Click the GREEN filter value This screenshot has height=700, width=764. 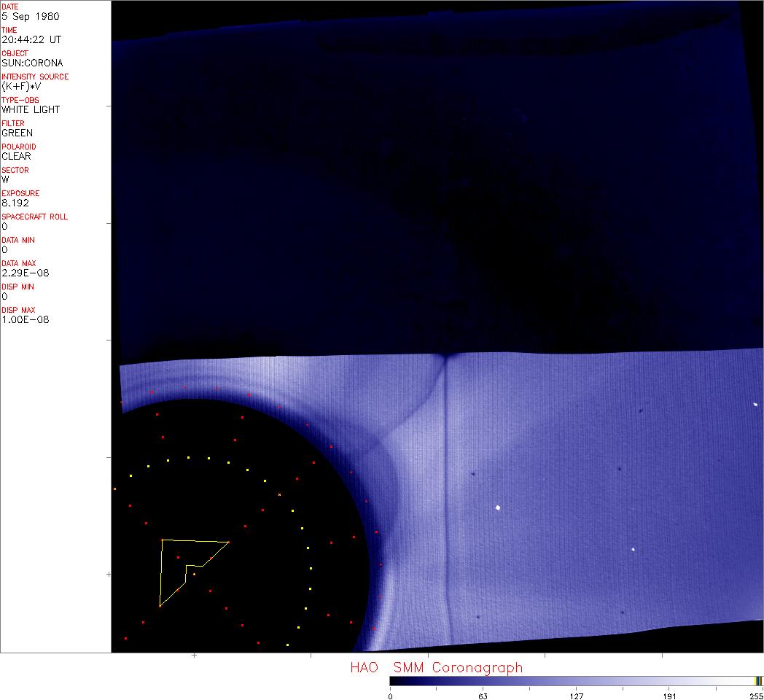click(17, 133)
